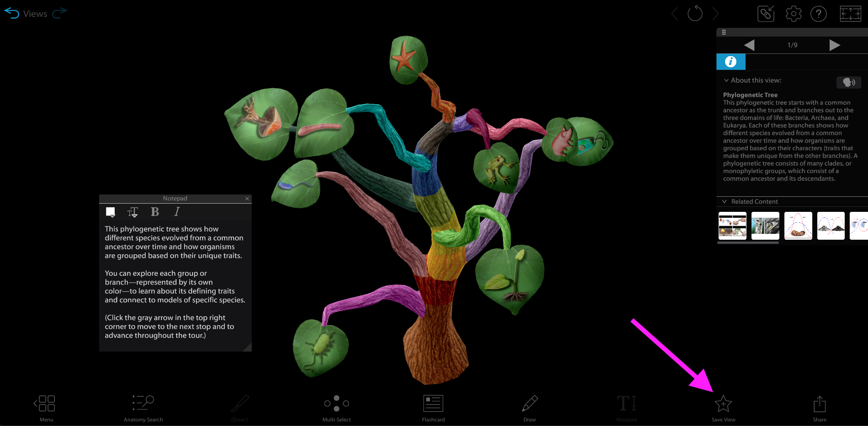The width and height of the screenshot is (868, 426).
Task: Open the screenshot capture tool
Action: click(x=766, y=14)
